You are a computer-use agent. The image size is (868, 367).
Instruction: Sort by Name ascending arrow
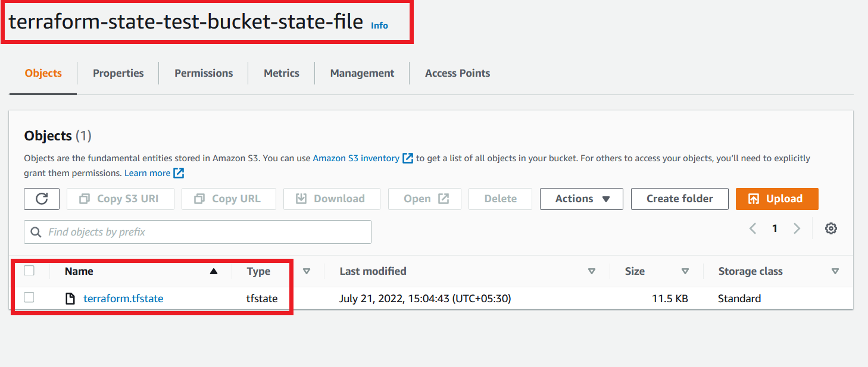click(x=214, y=271)
